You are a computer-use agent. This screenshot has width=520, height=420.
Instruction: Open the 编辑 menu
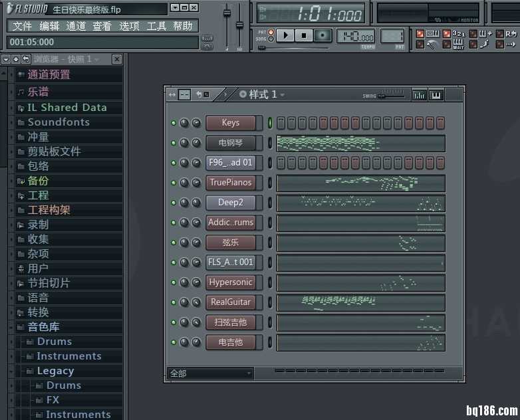(49, 26)
